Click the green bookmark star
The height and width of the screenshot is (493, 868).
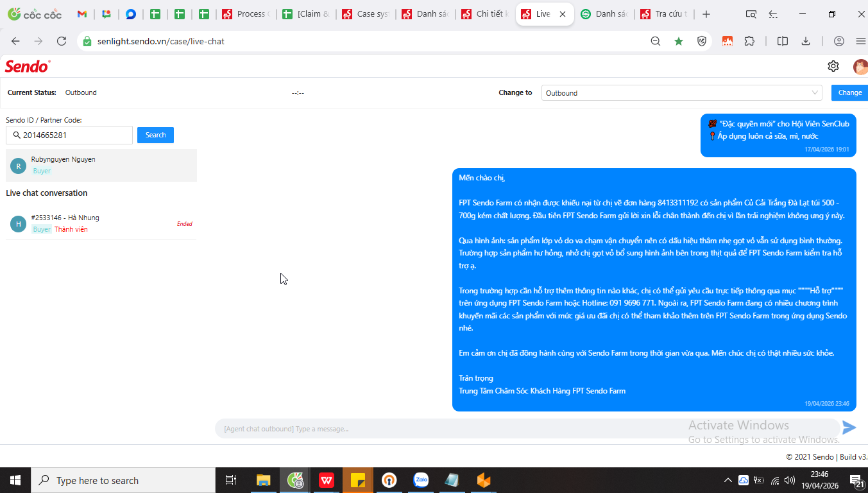point(679,41)
